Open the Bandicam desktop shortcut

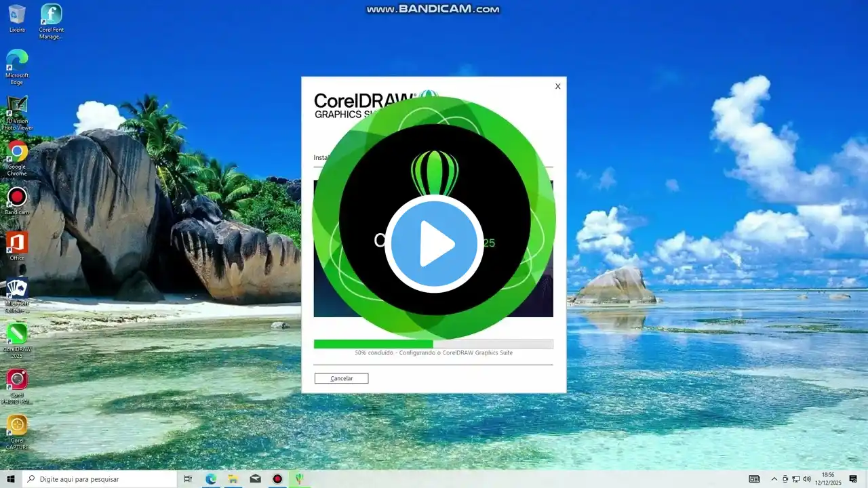17,201
